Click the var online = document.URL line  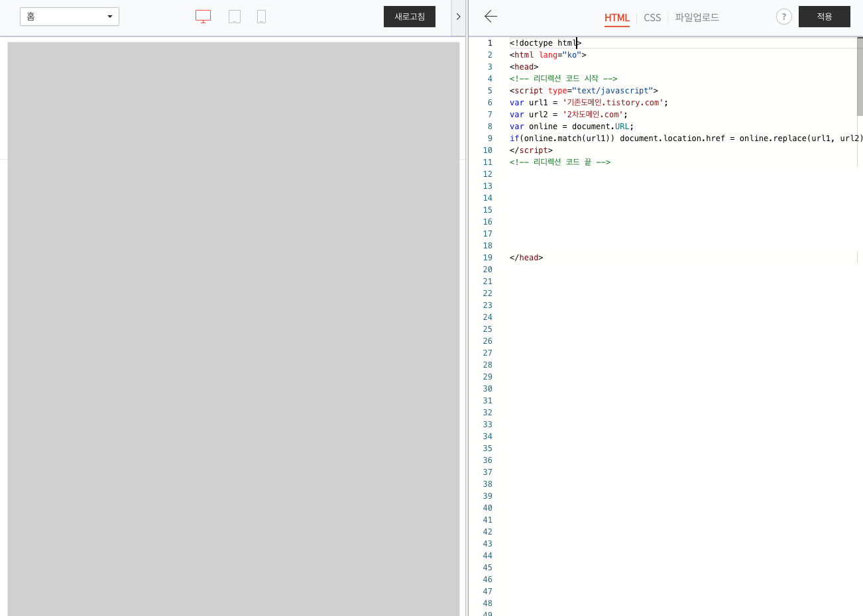pos(571,127)
